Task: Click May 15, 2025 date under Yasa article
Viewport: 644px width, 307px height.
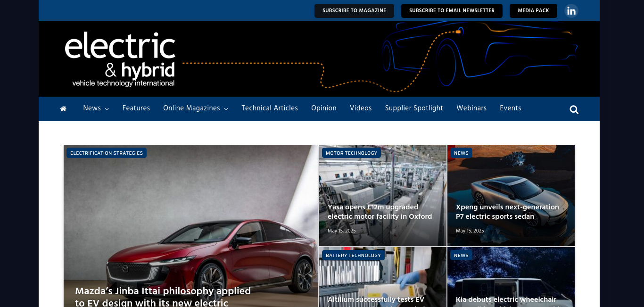Action: coord(342,231)
